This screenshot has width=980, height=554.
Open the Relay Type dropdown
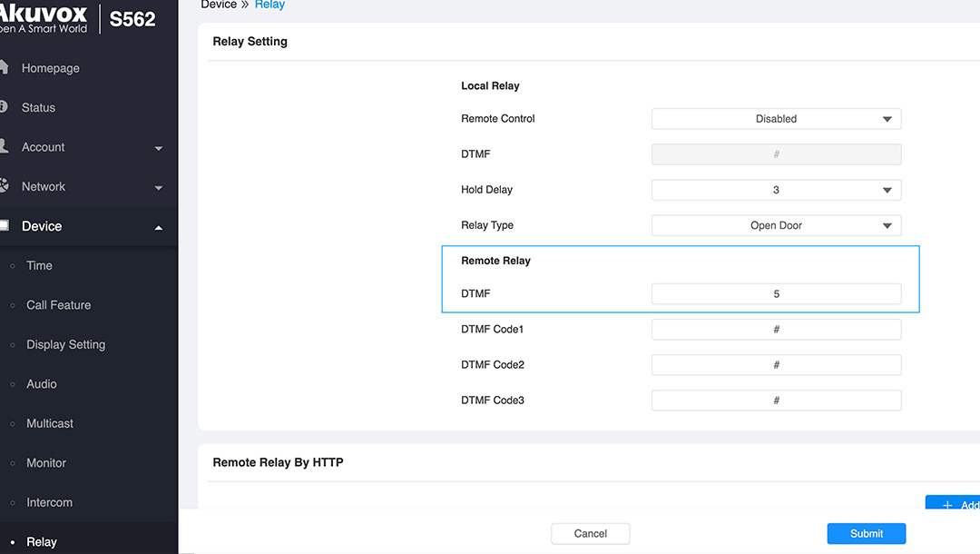point(776,225)
